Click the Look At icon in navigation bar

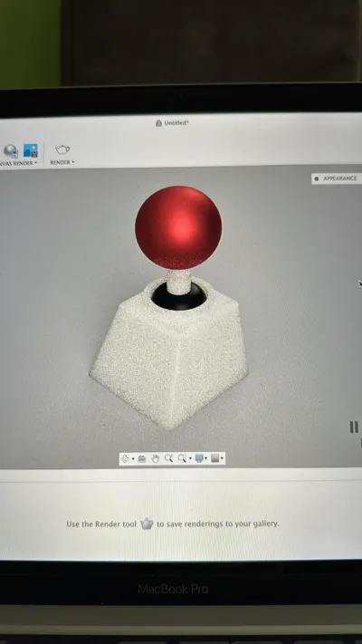pyautogui.click(x=142, y=458)
